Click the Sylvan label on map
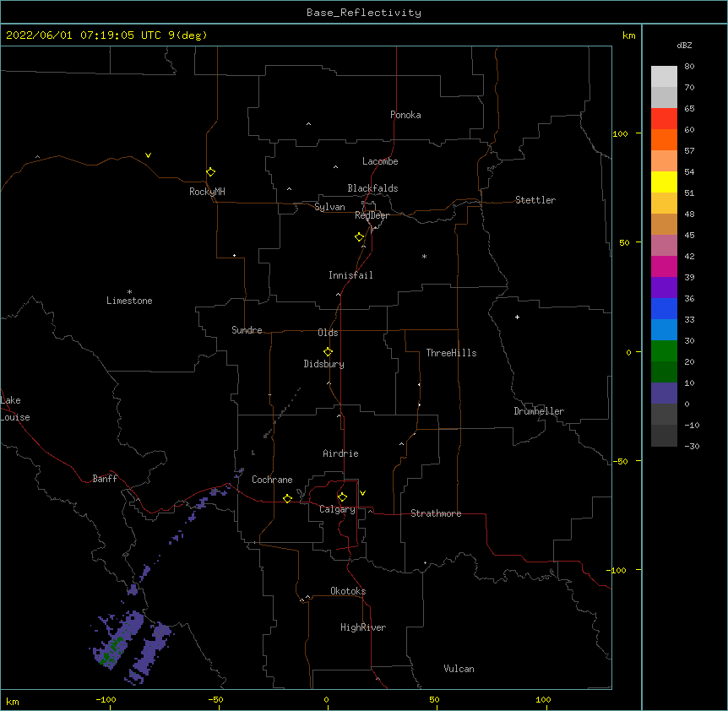The image size is (728, 711). (x=329, y=207)
